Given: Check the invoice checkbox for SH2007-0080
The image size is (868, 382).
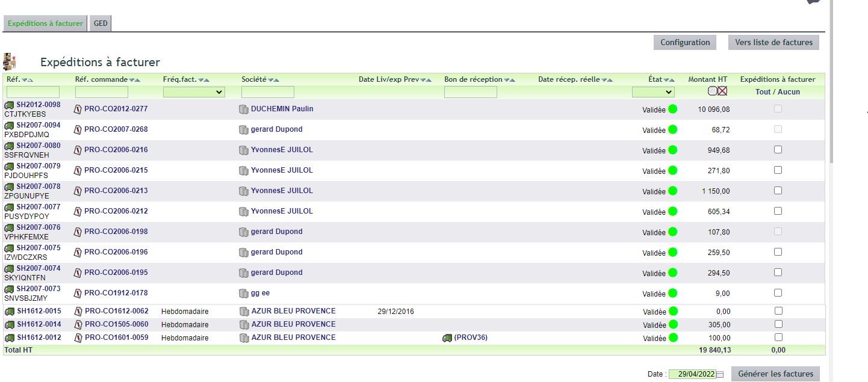Looking at the screenshot, I should click(778, 150).
